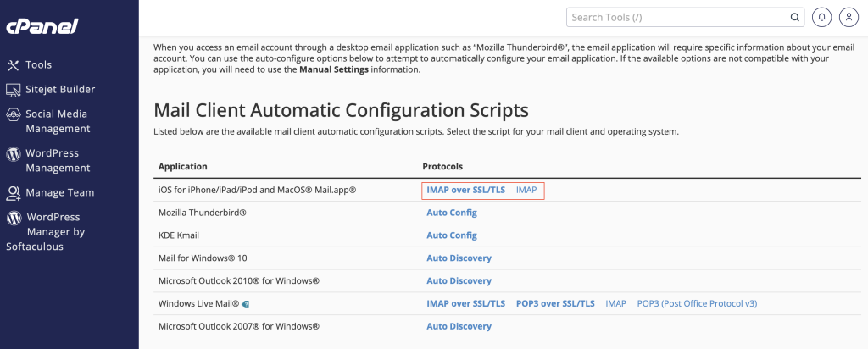The height and width of the screenshot is (349, 868).
Task: Click Auto Discovery for Microsoft Outlook 2010
Action: [459, 281]
